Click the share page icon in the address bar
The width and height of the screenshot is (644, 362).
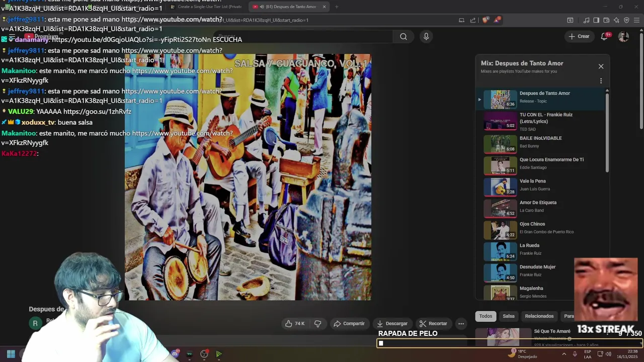click(x=473, y=20)
